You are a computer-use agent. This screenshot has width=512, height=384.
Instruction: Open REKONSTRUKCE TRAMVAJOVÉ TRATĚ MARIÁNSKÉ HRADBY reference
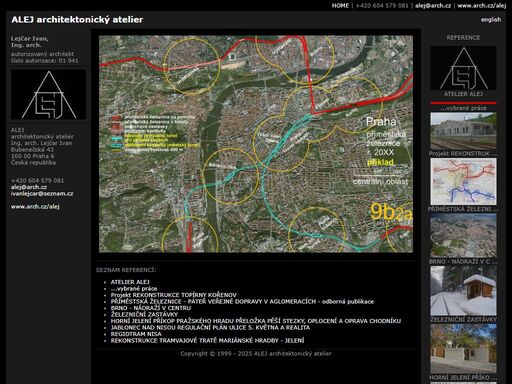[x=207, y=341]
